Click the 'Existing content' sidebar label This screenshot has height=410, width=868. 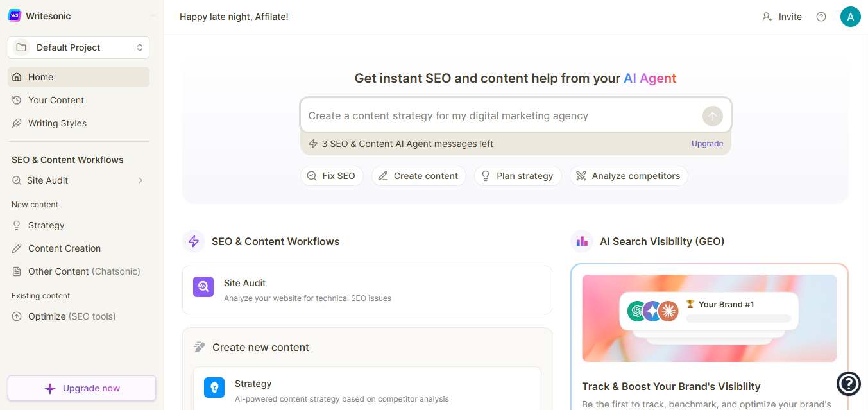[41, 296]
